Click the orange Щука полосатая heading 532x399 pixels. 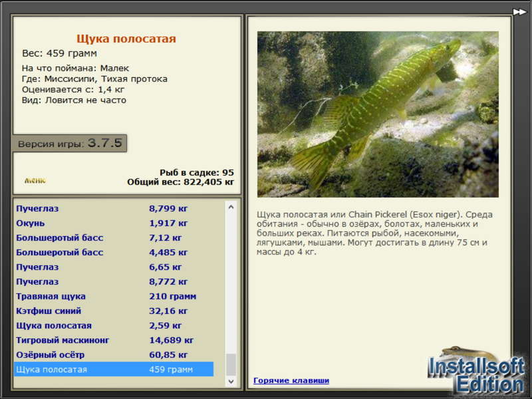click(126, 39)
